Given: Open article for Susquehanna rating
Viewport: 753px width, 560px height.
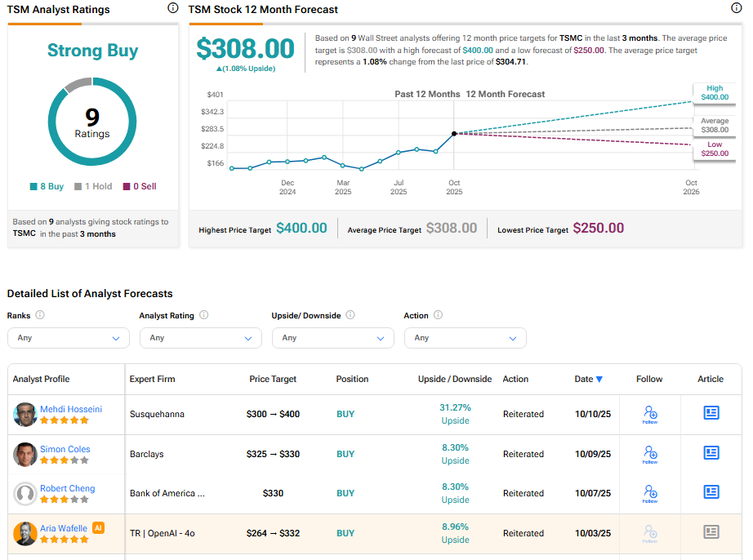Looking at the screenshot, I should tap(711, 413).
